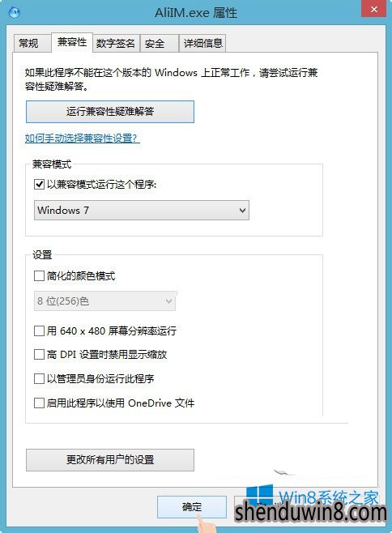Click the Windows 7 dropdown arrow
This screenshot has height=533, width=392.
click(x=242, y=211)
